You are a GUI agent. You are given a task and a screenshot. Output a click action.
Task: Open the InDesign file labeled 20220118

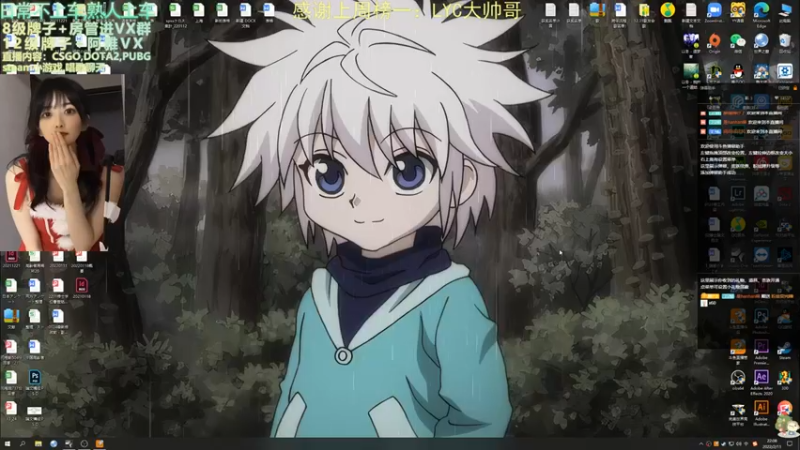[82, 285]
